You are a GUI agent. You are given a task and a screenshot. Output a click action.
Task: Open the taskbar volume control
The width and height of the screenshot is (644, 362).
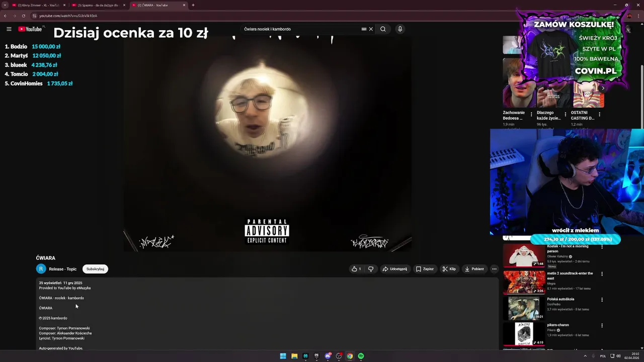pyautogui.click(x=619, y=356)
